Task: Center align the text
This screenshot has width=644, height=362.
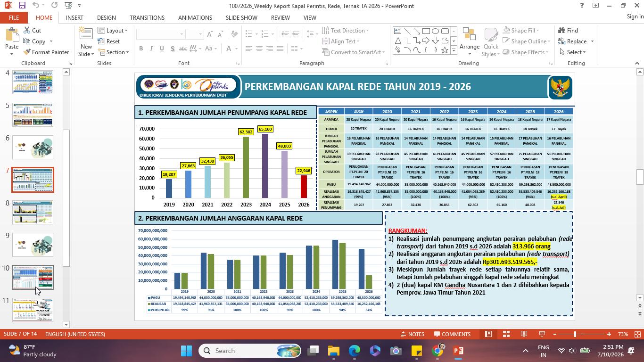Action: point(259,49)
